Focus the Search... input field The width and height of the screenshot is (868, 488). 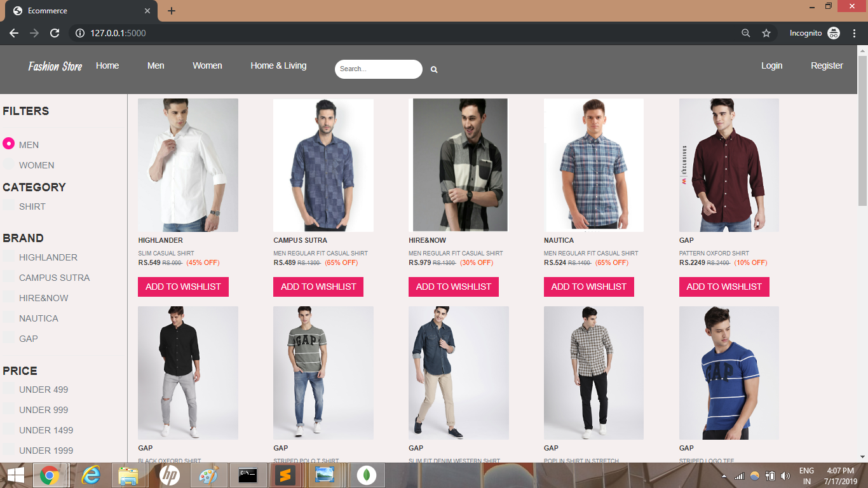[x=379, y=69]
